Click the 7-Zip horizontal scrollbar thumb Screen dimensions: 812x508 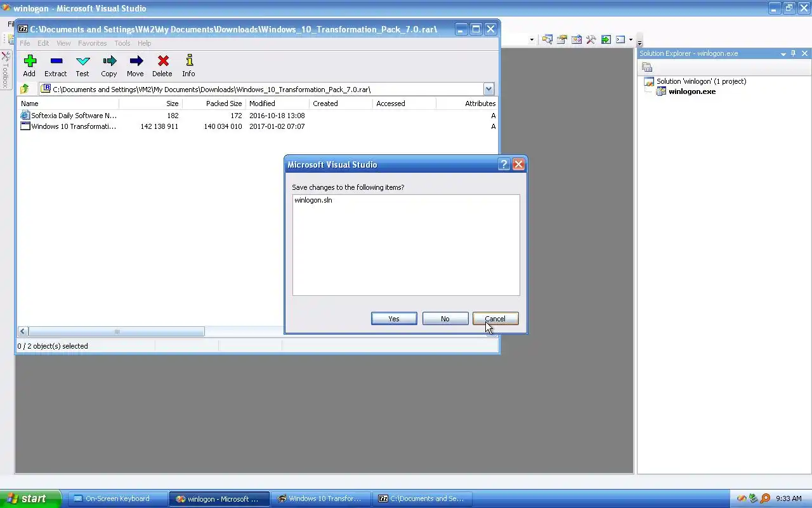point(116,331)
